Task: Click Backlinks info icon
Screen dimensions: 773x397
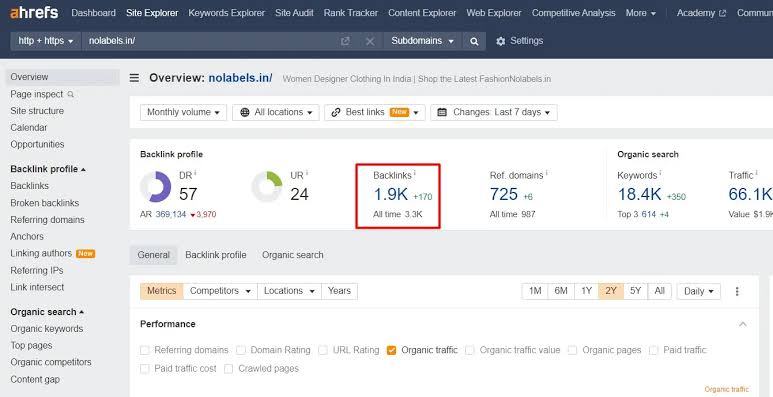Action: 415,173
